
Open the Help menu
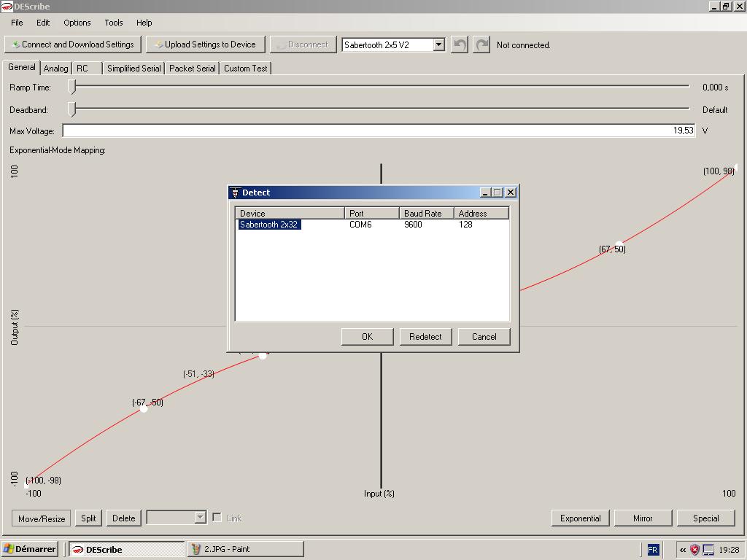click(144, 23)
